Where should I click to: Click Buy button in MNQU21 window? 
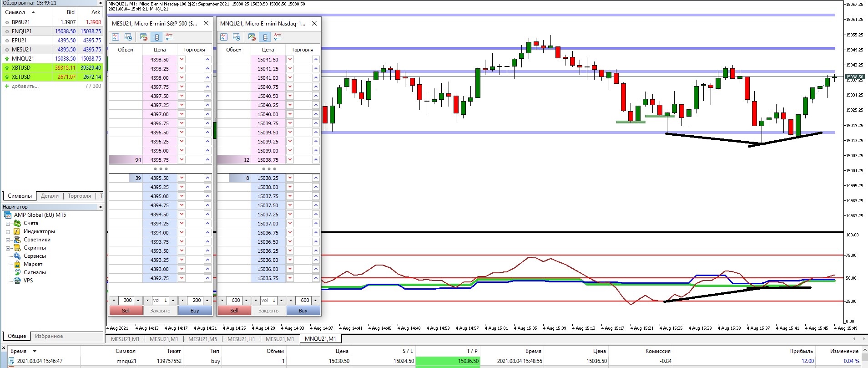pyautogui.click(x=303, y=311)
